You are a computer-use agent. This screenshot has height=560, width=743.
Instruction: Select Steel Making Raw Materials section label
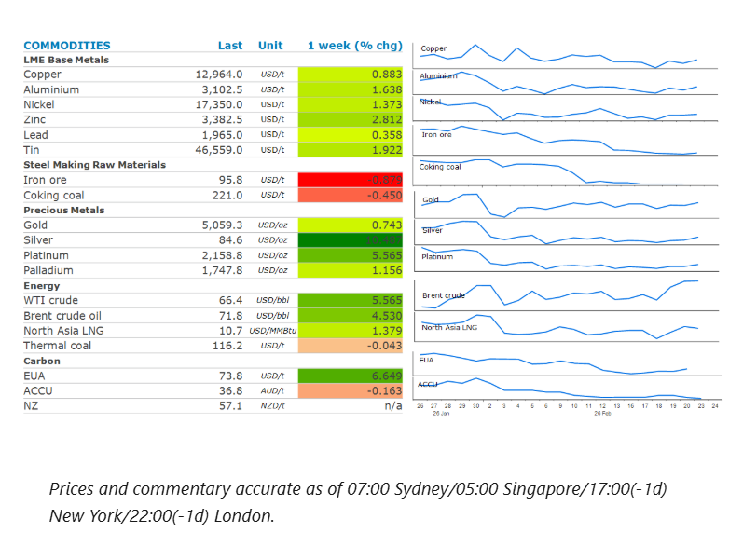pyautogui.click(x=95, y=164)
